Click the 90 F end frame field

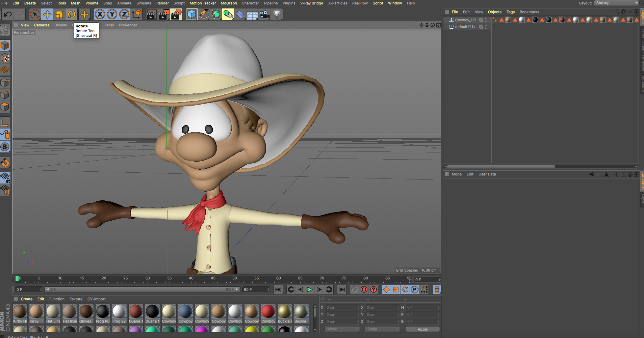click(256, 289)
